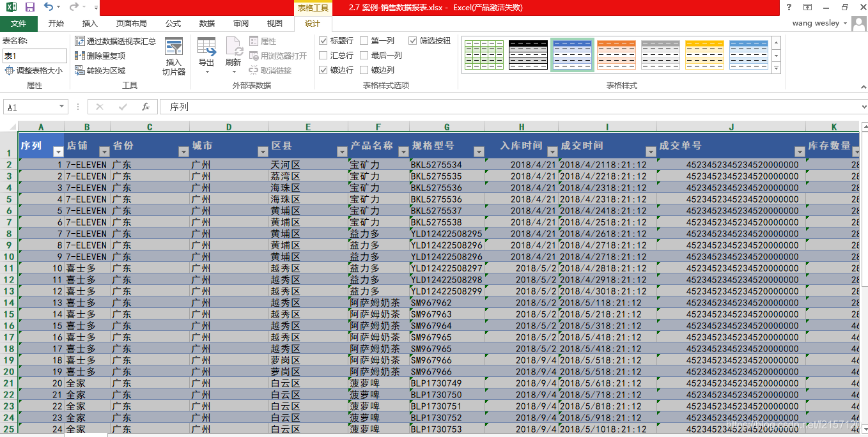This screenshot has width=868, height=437.
Task: Open filter dropdown for 成交单号 column
Action: [x=800, y=151]
